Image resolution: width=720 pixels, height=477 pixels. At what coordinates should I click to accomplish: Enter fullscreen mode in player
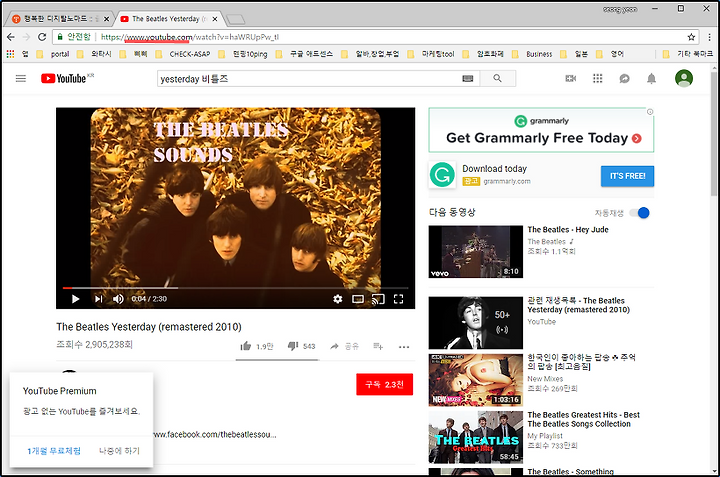tap(399, 299)
